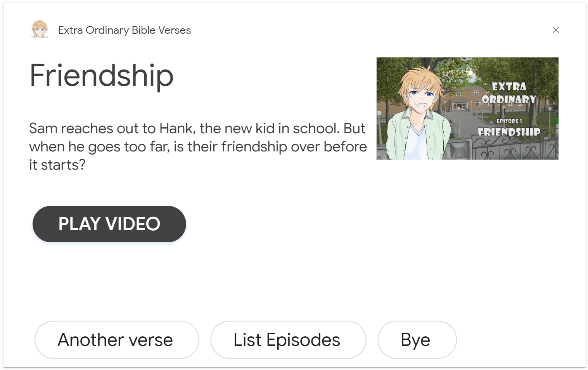This screenshot has width=588, height=370.
Task: Click the Sam avatar icon in header
Action: pyautogui.click(x=40, y=29)
